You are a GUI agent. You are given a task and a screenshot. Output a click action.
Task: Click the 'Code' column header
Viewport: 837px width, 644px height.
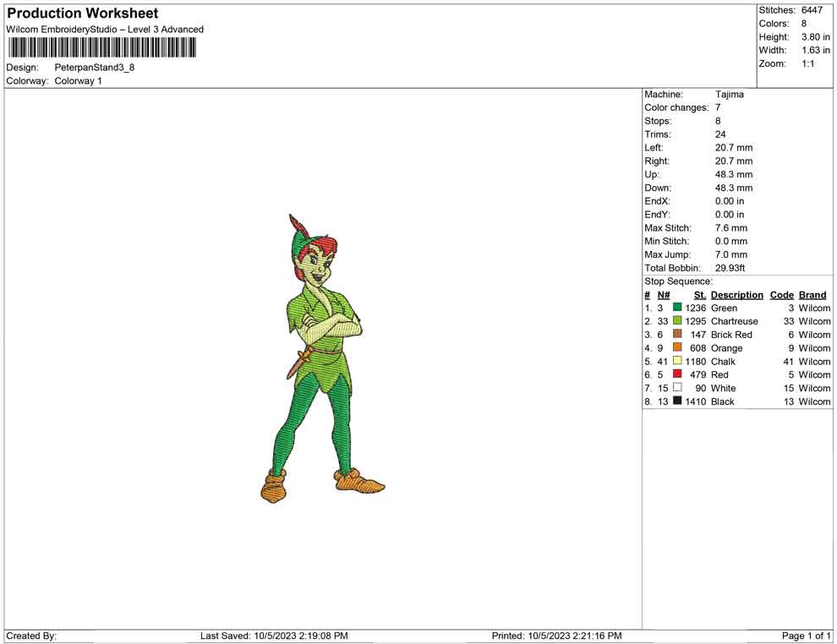[x=781, y=294]
